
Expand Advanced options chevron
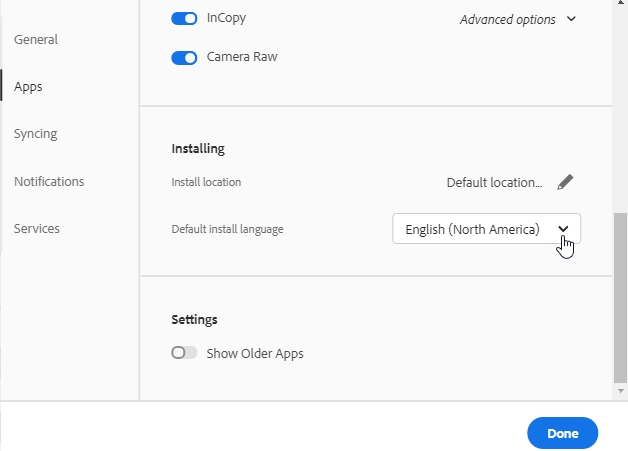[571, 19]
